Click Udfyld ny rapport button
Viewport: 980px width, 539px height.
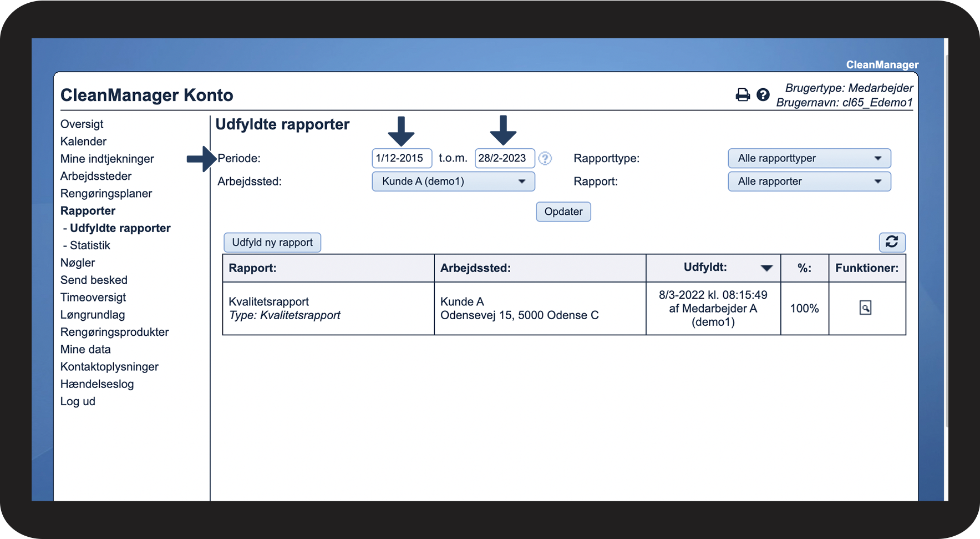point(272,243)
